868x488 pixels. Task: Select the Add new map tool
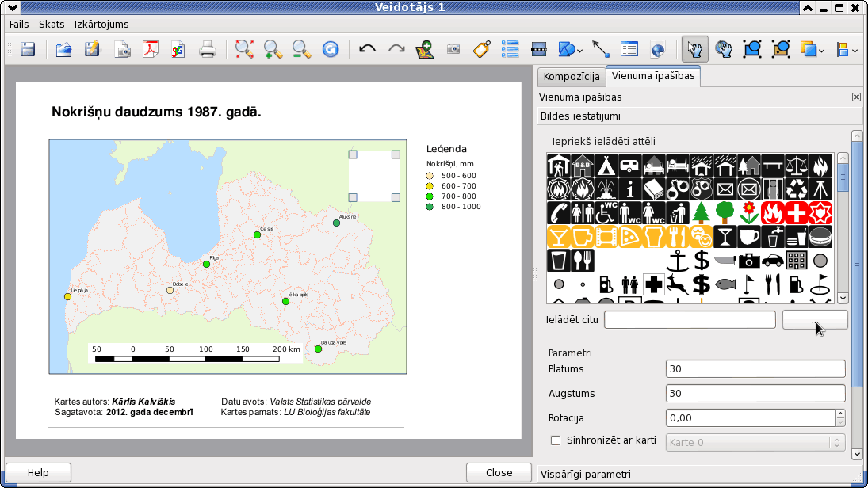425,50
